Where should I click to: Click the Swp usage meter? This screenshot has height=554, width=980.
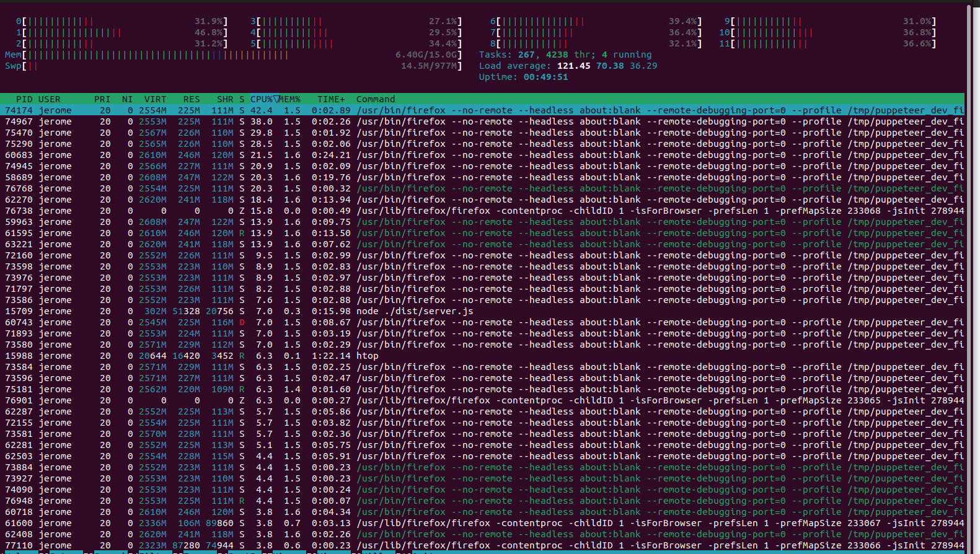(x=234, y=66)
